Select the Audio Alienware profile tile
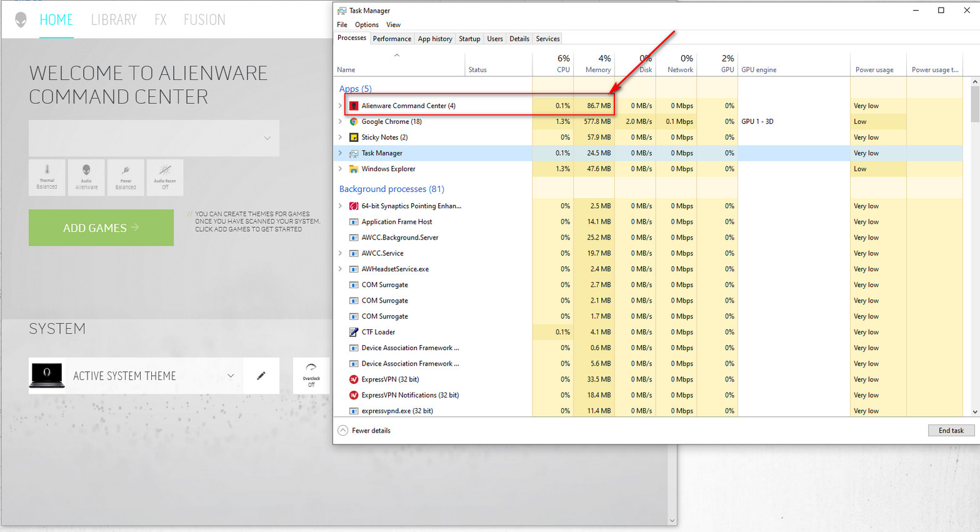The height and width of the screenshot is (532, 980). (86, 178)
